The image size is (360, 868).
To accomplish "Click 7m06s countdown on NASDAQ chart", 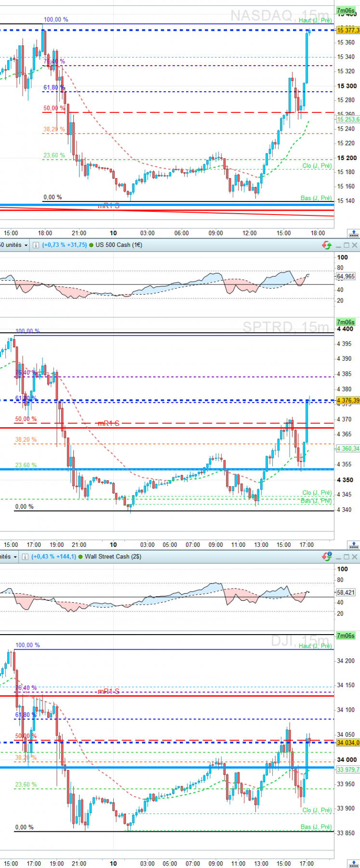I will [346, 11].
